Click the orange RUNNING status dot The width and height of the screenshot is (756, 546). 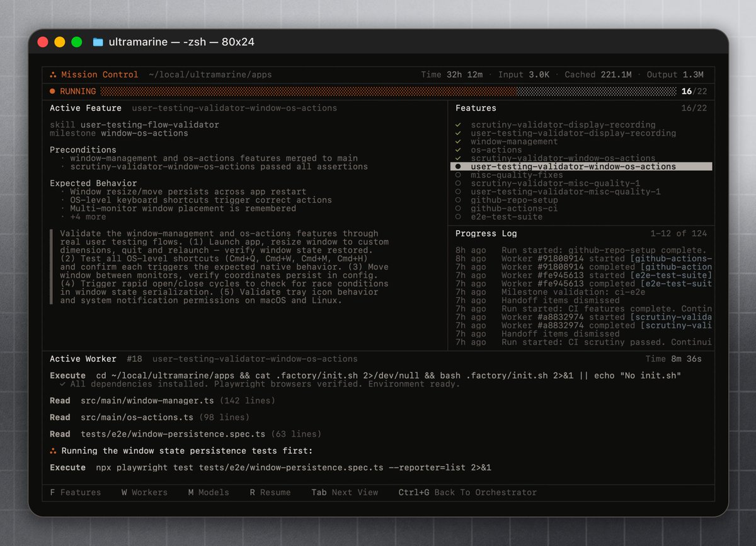[x=53, y=91]
